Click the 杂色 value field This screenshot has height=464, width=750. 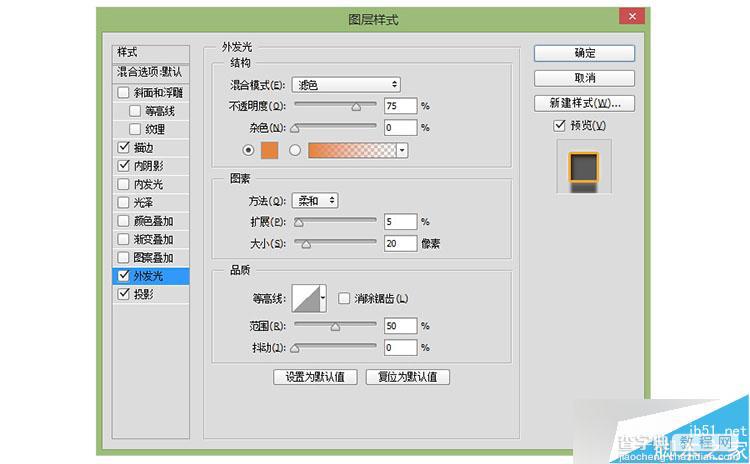coord(400,128)
